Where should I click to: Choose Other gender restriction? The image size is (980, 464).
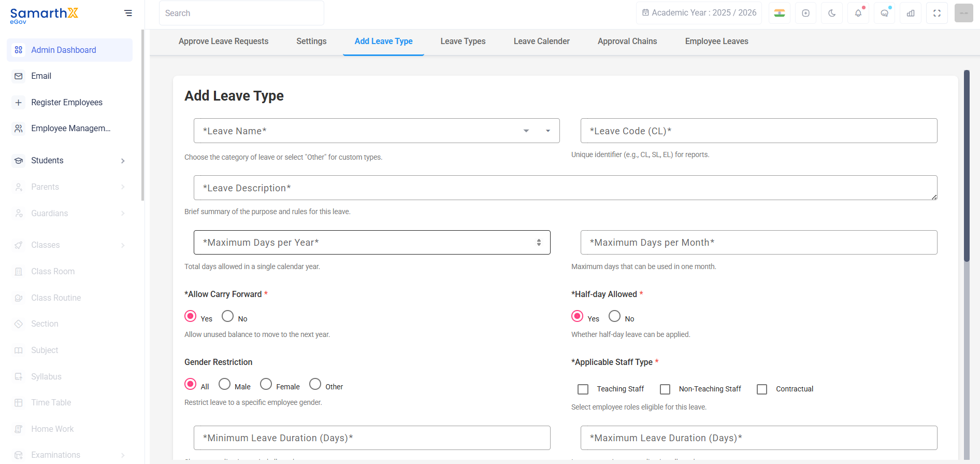(315, 384)
